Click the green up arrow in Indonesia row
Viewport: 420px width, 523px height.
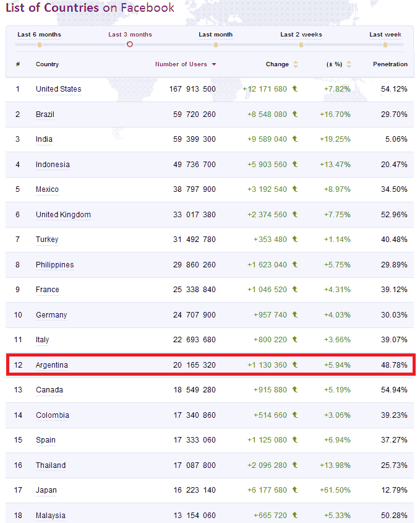click(x=294, y=164)
